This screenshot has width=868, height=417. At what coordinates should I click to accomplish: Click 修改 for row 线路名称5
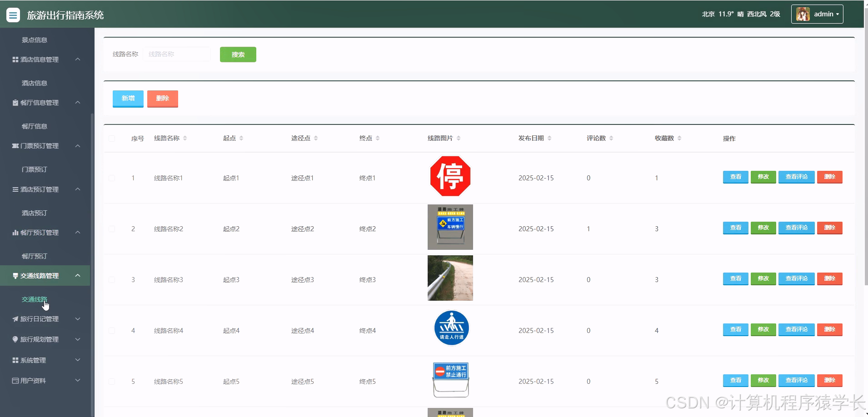point(763,381)
